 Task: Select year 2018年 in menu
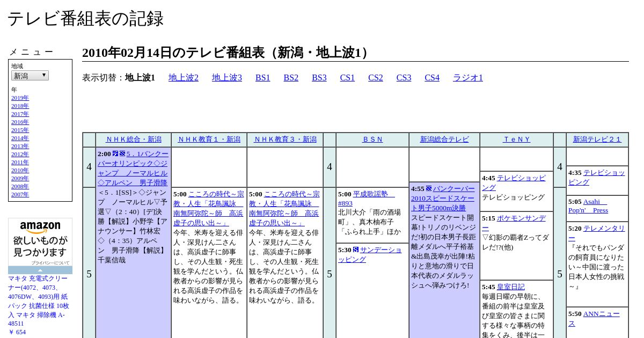coord(20,106)
